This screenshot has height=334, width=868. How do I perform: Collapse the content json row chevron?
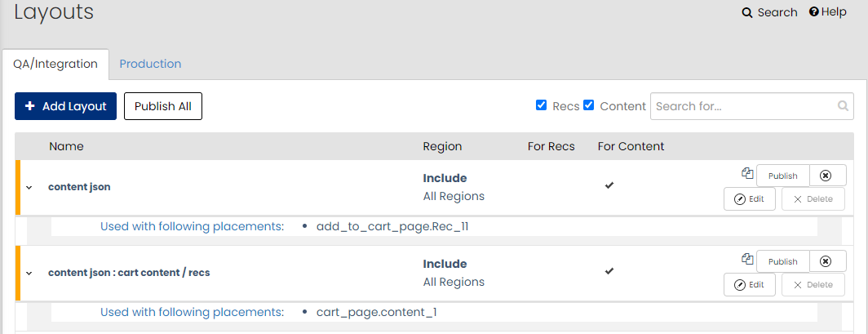click(29, 187)
